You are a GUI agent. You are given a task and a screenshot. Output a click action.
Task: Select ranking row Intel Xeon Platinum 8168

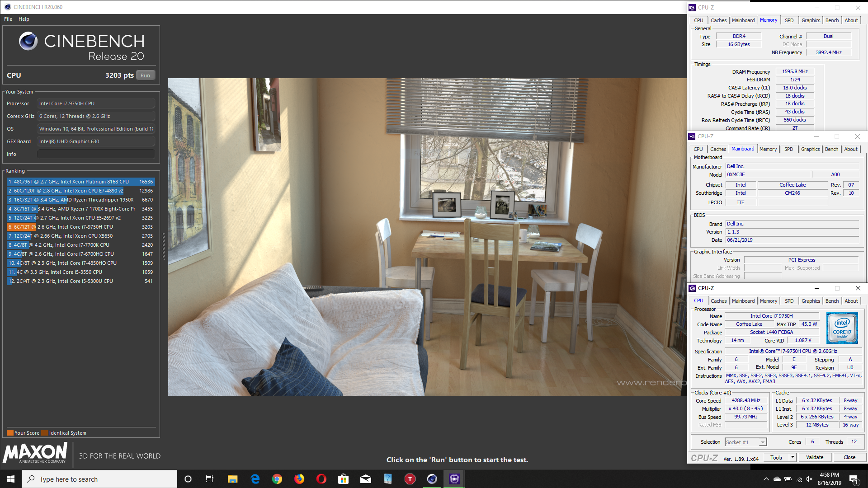[x=81, y=182]
